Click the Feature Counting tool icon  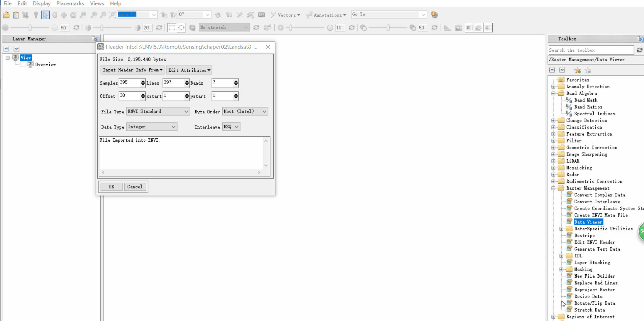(x=262, y=15)
